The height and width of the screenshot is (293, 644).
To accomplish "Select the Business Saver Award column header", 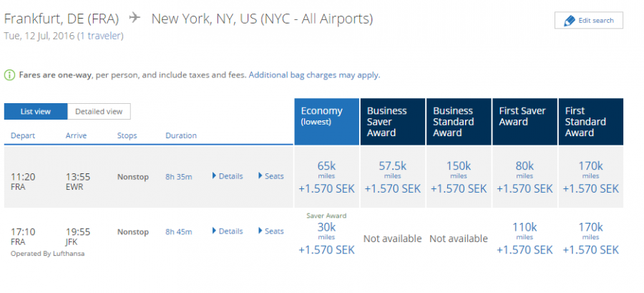I will point(392,121).
